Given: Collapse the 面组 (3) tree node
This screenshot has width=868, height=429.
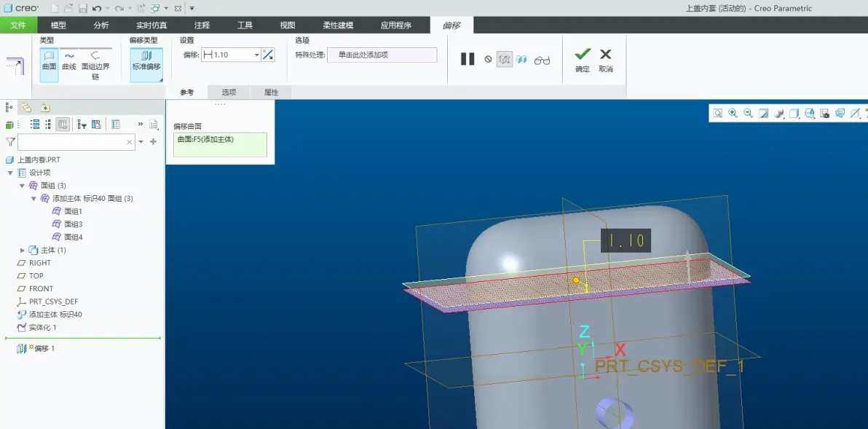Looking at the screenshot, I should (x=22, y=186).
